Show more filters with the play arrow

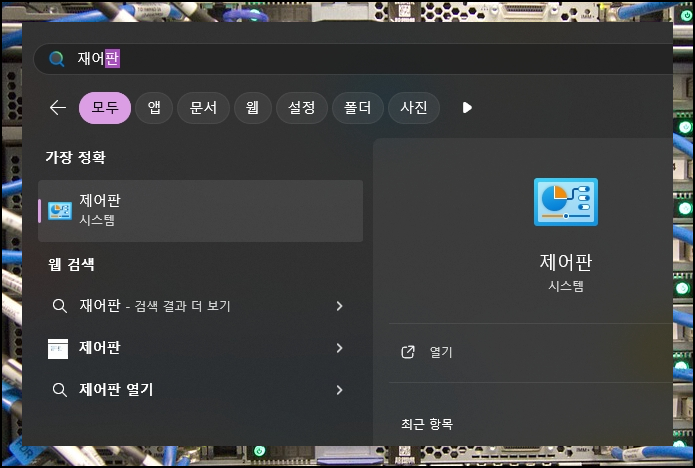tap(467, 108)
